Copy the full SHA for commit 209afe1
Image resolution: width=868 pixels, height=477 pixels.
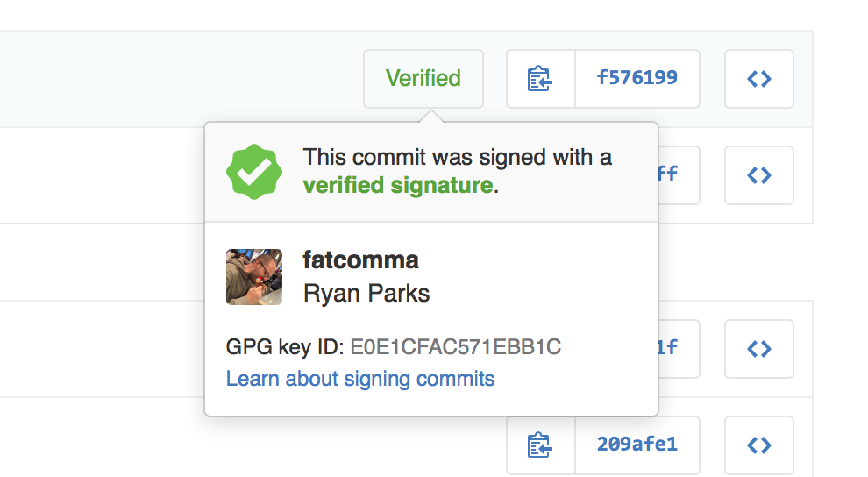[541, 445]
